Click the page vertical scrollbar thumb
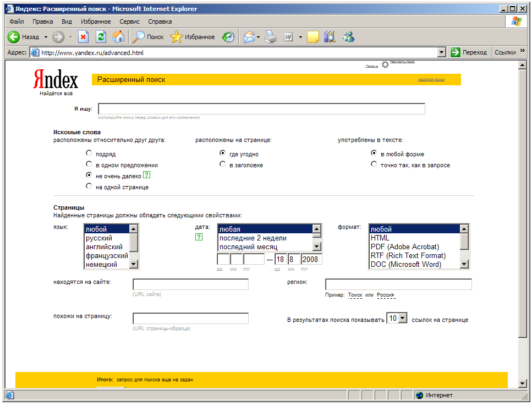 (523, 203)
